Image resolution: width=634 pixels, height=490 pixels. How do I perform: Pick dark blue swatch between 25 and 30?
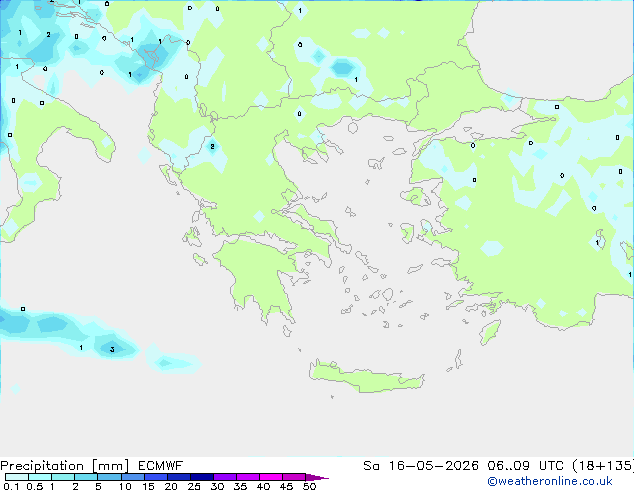coord(202,477)
